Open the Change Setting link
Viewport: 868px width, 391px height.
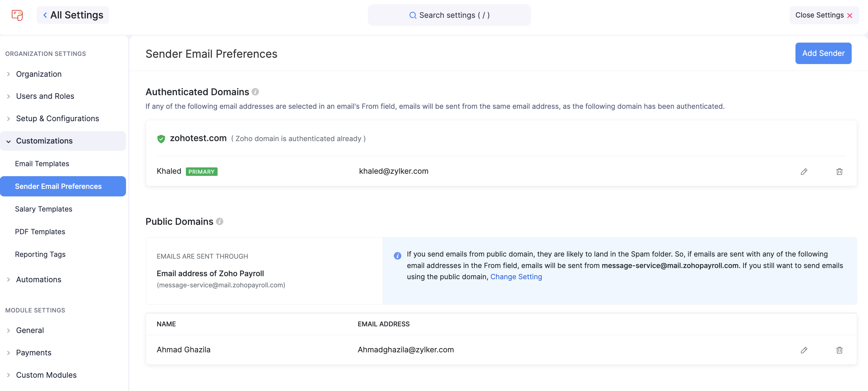[516, 276]
